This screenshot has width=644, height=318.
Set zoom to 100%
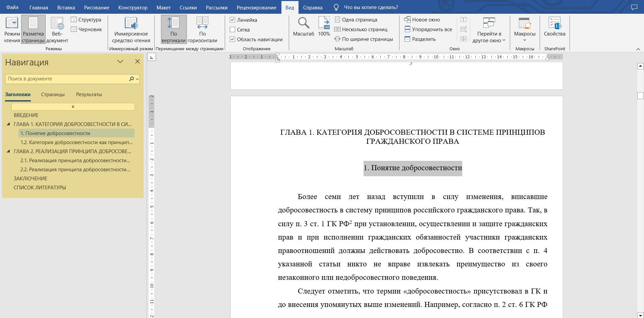(324, 27)
